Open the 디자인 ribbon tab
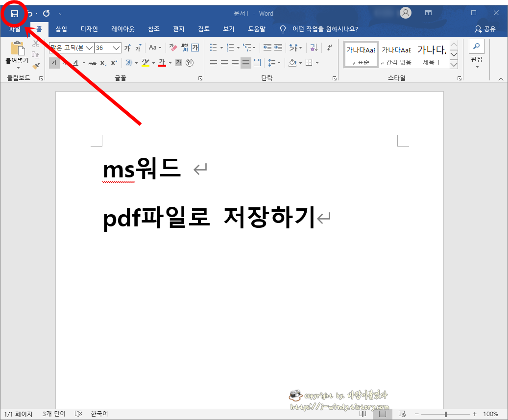Viewport: 508px width, 420px height. point(89,29)
